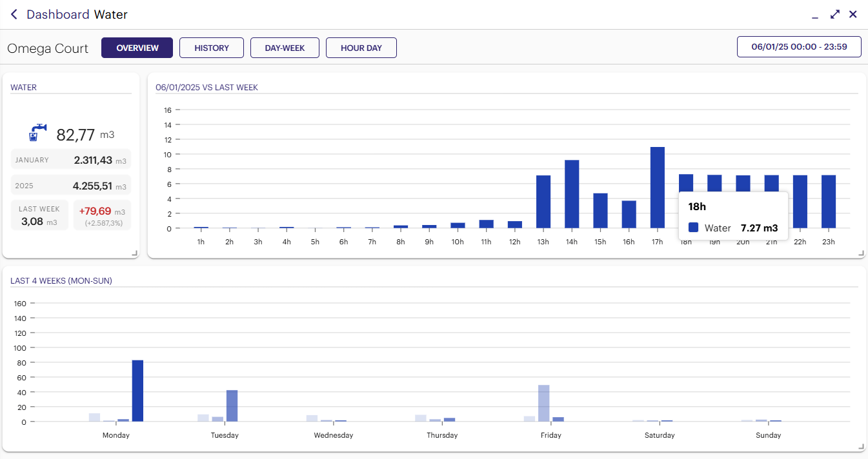Open the Day-Week view
Screen dimensions: 868x459
[285, 48]
